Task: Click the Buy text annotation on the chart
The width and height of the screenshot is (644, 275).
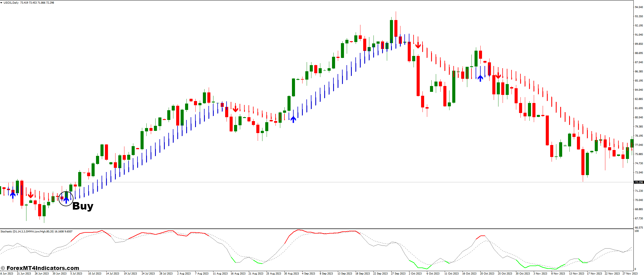Action: click(x=83, y=207)
